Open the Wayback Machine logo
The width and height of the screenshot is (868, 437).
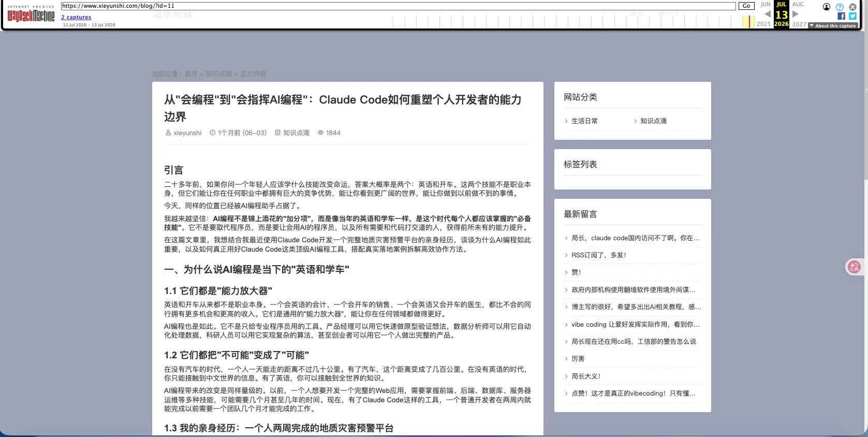tap(31, 14)
